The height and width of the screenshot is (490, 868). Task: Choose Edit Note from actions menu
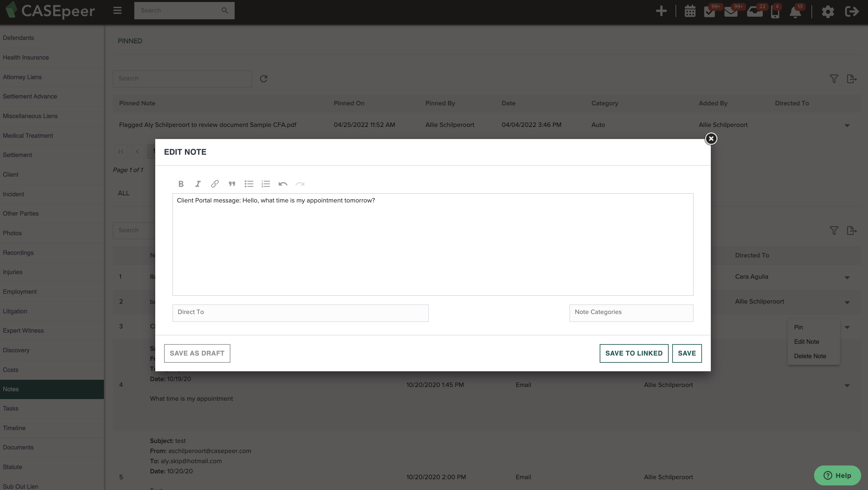(806, 341)
